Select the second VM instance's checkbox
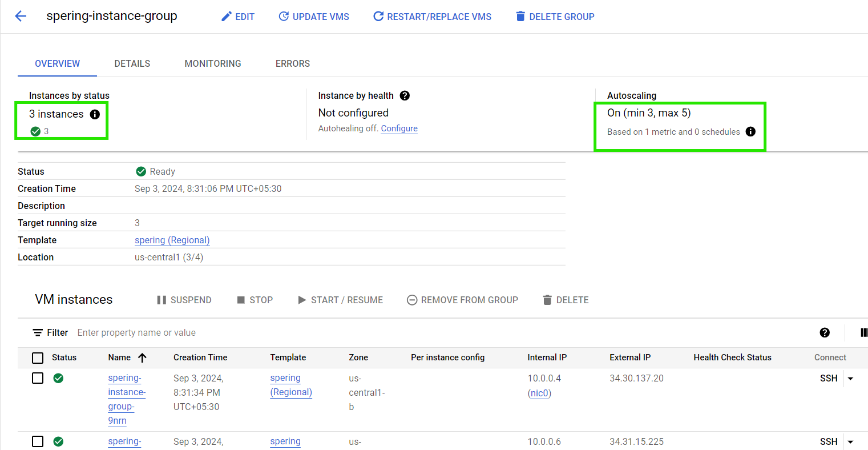 (38, 441)
